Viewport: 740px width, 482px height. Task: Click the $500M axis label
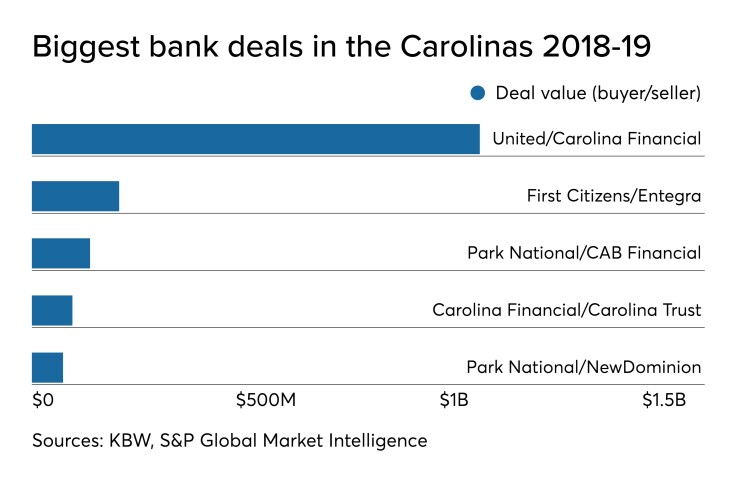point(266,401)
